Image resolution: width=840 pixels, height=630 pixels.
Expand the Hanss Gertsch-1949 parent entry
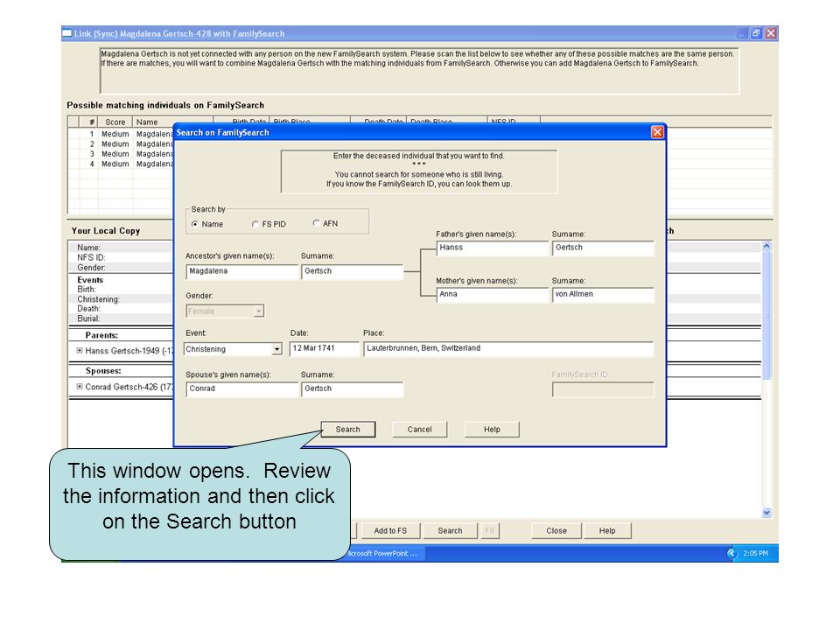tap(80, 350)
